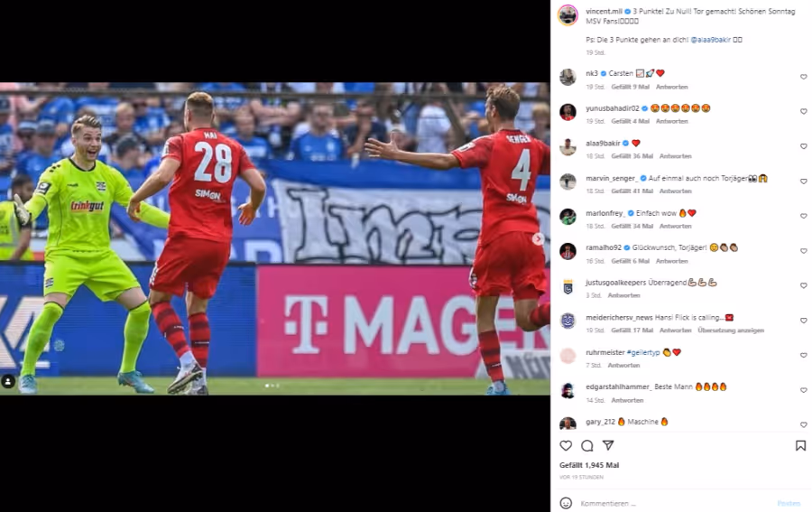The height and width of the screenshot is (512, 812).
Task: Like the post with the heart icon
Action: tap(566, 446)
